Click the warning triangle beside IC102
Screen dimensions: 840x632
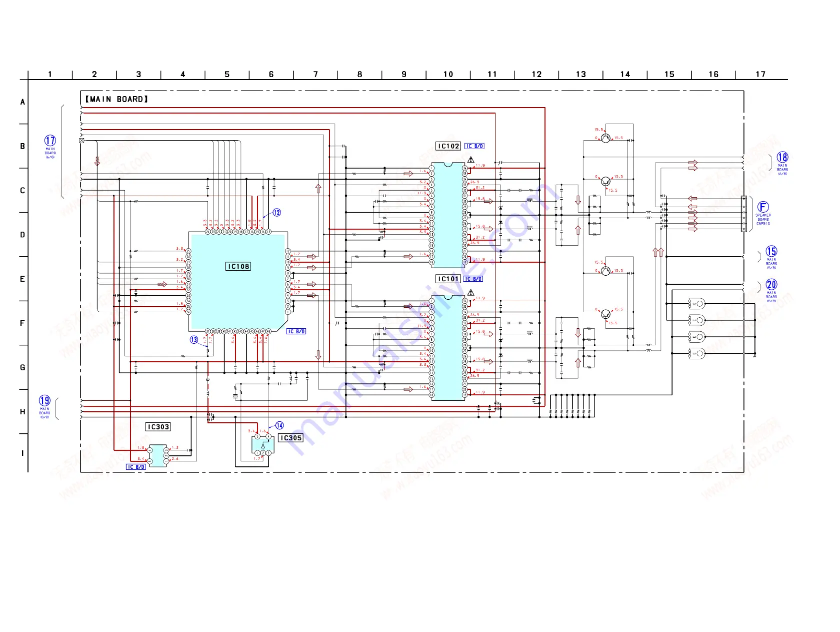coord(471,160)
